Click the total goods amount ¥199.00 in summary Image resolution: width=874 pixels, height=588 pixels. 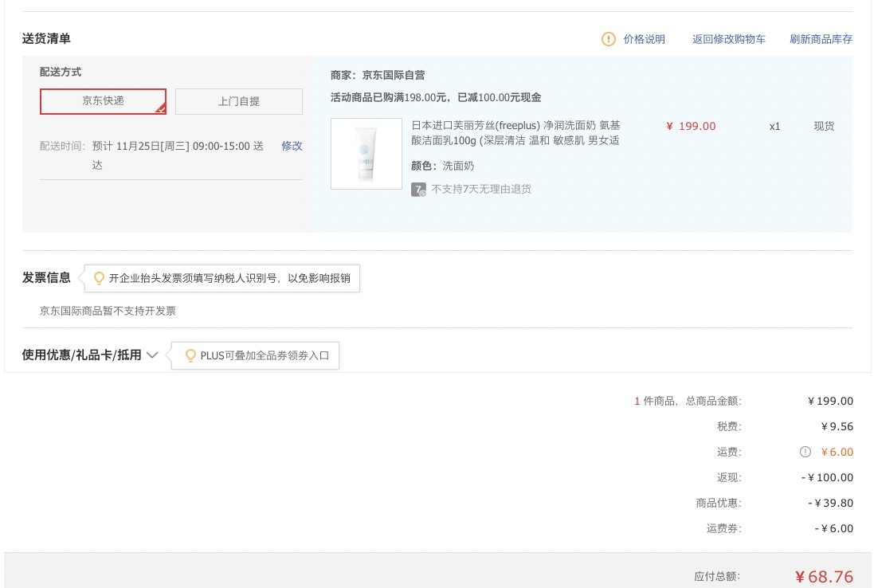[830, 402]
